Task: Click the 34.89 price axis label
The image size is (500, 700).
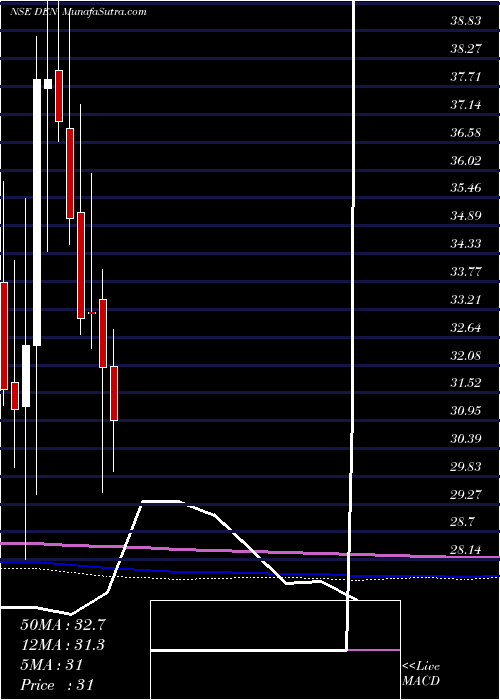Action: pyautogui.click(x=466, y=216)
